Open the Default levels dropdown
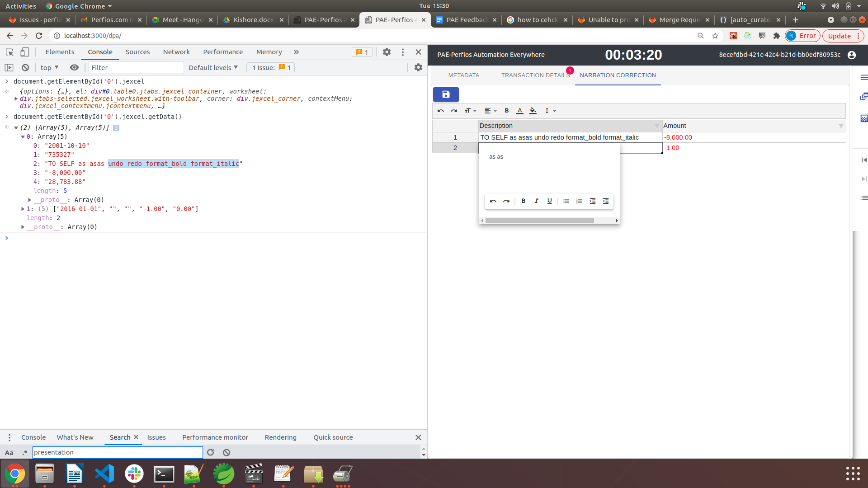The height and width of the screenshot is (488, 868). pos(213,67)
